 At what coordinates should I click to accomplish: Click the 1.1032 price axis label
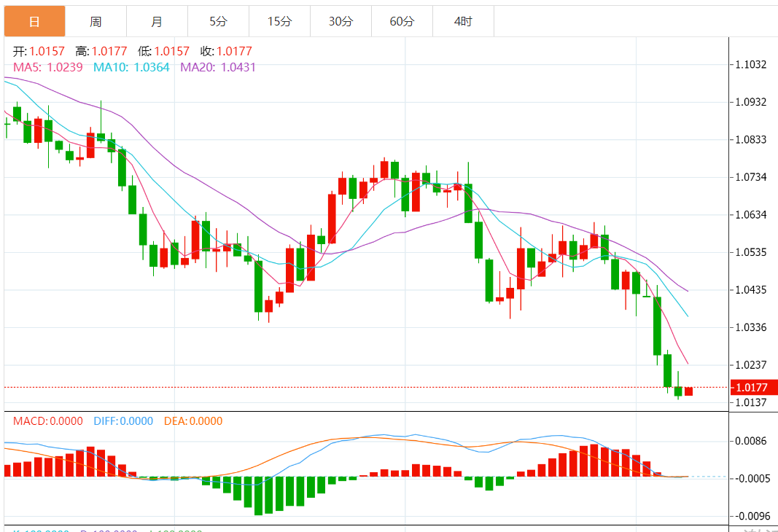click(x=751, y=64)
